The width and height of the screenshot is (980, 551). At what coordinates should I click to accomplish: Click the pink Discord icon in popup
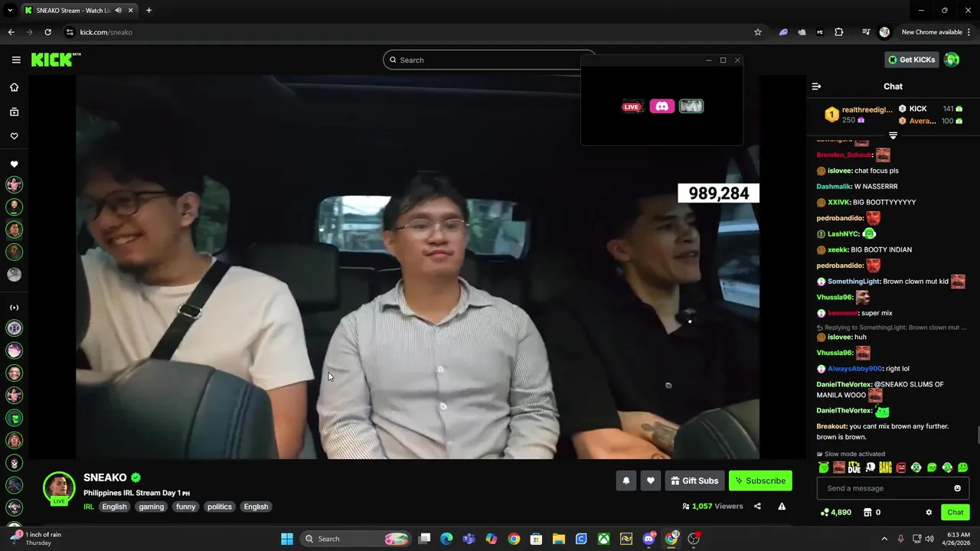tap(662, 106)
